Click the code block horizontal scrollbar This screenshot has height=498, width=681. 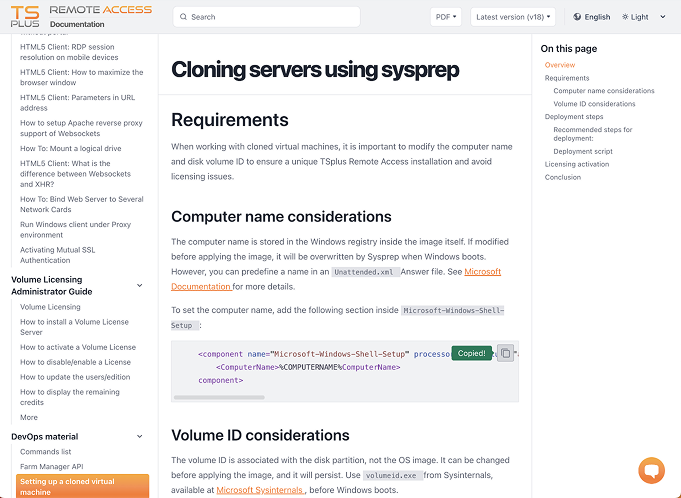[219, 397]
